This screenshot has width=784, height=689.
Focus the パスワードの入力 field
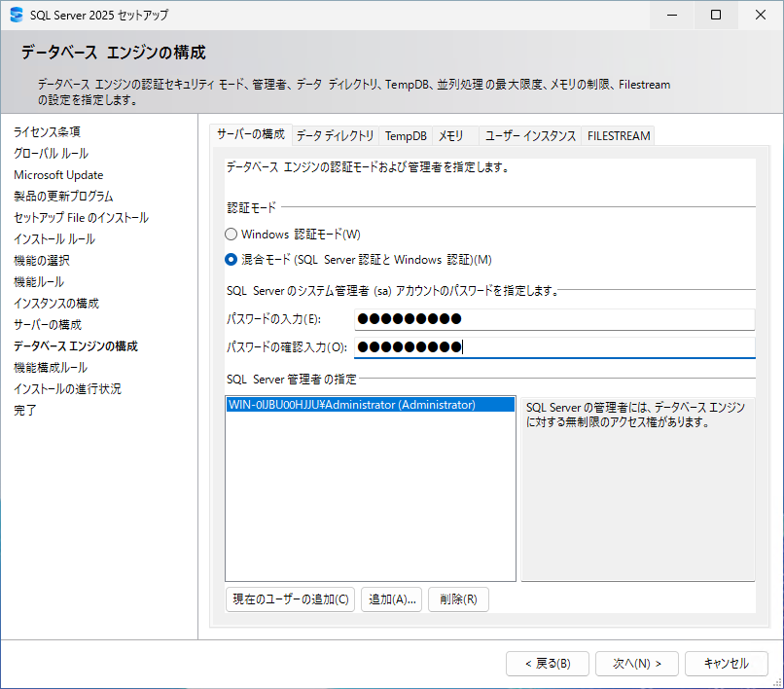click(x=554, y=319)
